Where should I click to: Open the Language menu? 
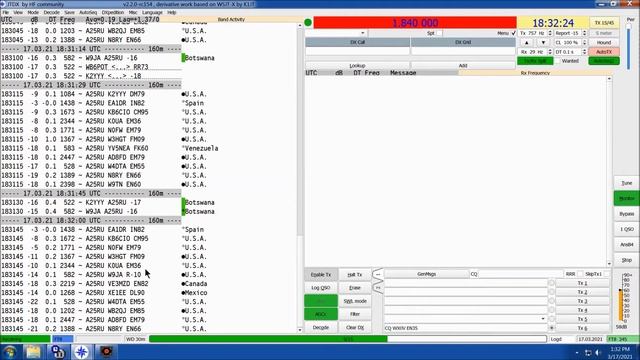pyautogui.click(x=152, y=12)
